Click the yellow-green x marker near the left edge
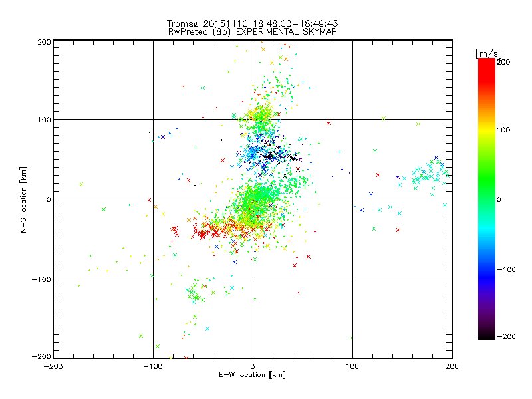 click(x=81, y=184)
